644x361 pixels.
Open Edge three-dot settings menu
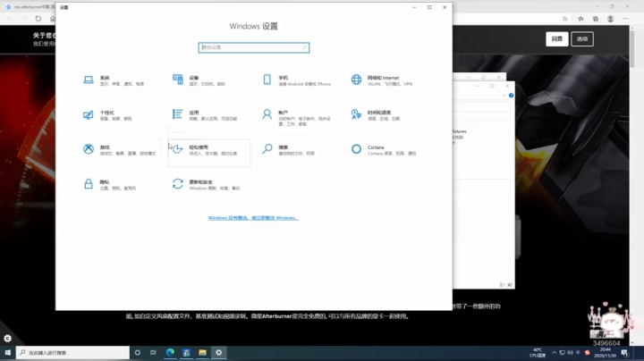click(x=625, y=19)
